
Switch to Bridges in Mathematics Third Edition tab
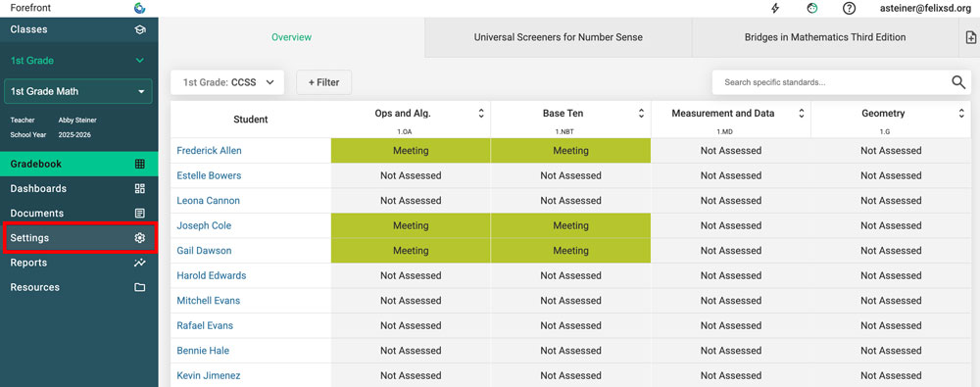(x=825, y=37)
